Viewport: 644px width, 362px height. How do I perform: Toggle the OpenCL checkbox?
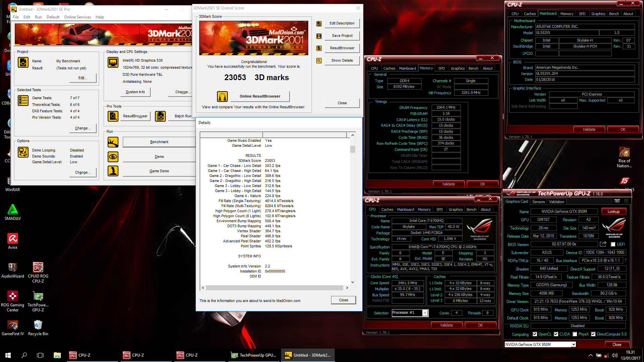535,334
